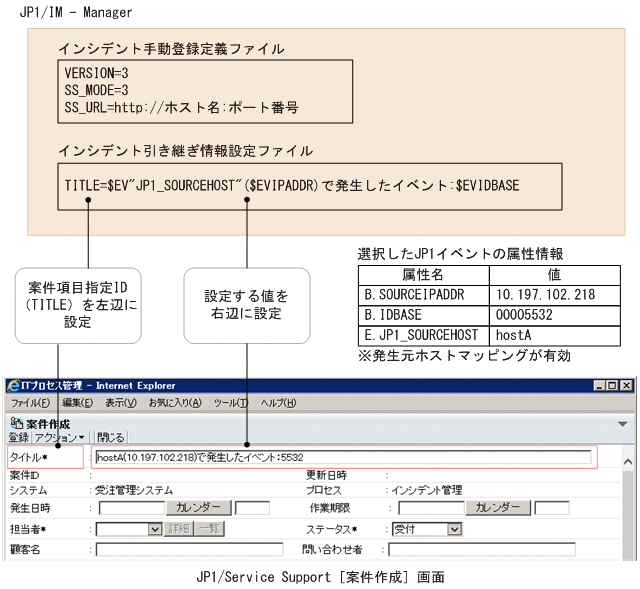Click the 顧客名 input field
Screen dimensions: 640x589
189,549
